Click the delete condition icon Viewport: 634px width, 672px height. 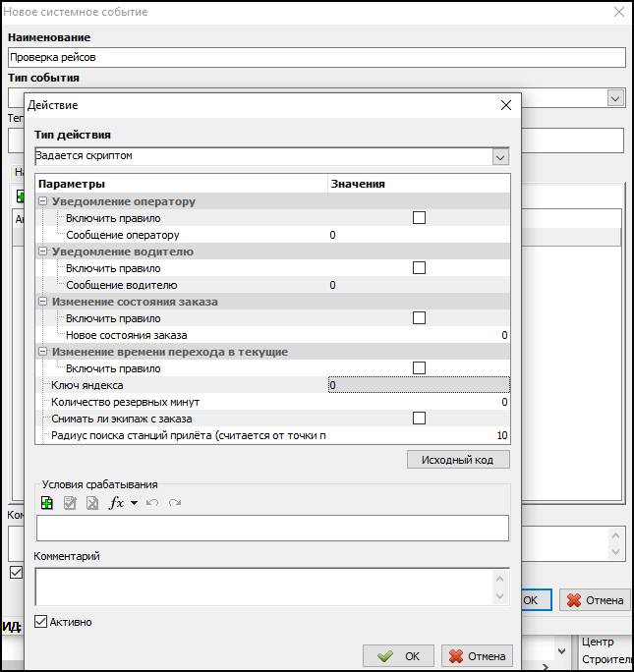91,503
